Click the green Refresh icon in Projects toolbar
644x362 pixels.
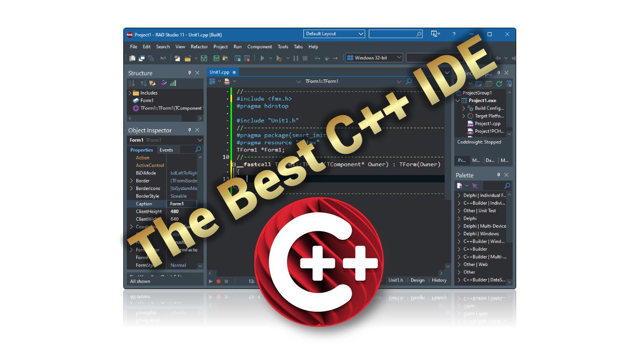pos(499,83)
